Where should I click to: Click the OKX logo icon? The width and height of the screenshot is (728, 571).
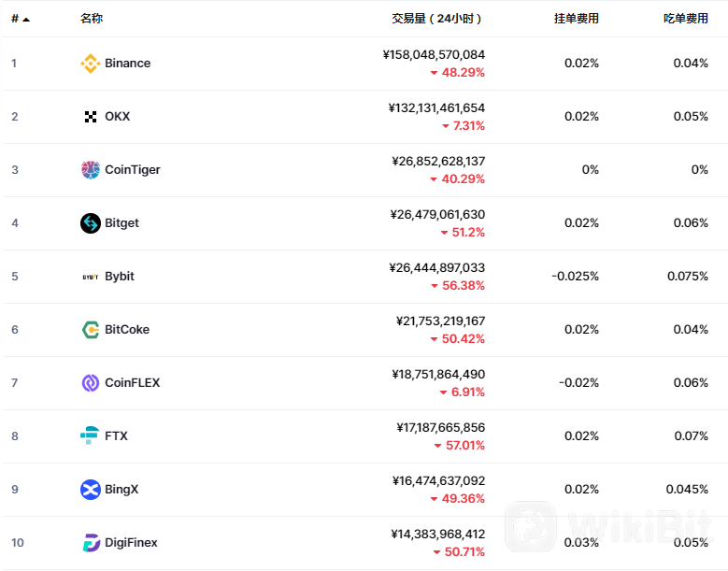click(x=91, y=117)
